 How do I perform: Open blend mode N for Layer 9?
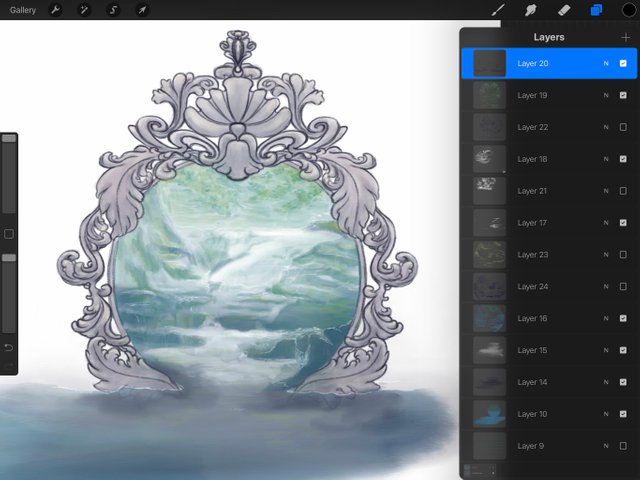coord(606,446)
